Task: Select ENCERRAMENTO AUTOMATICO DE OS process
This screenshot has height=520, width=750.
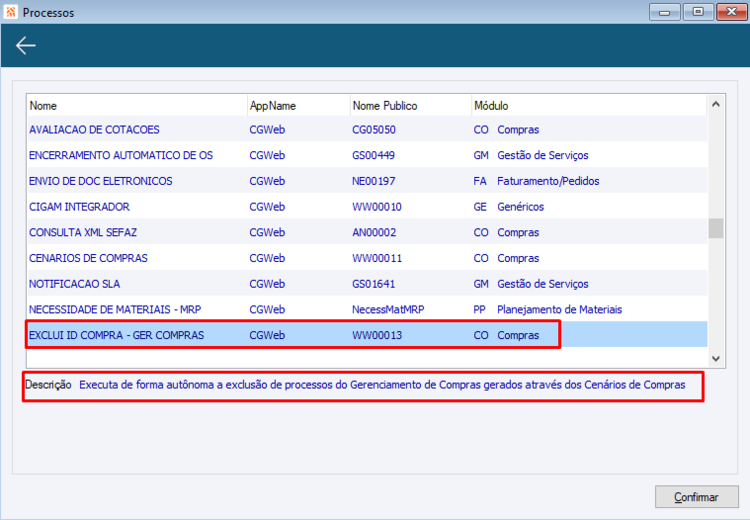Action: click(367, 155)
